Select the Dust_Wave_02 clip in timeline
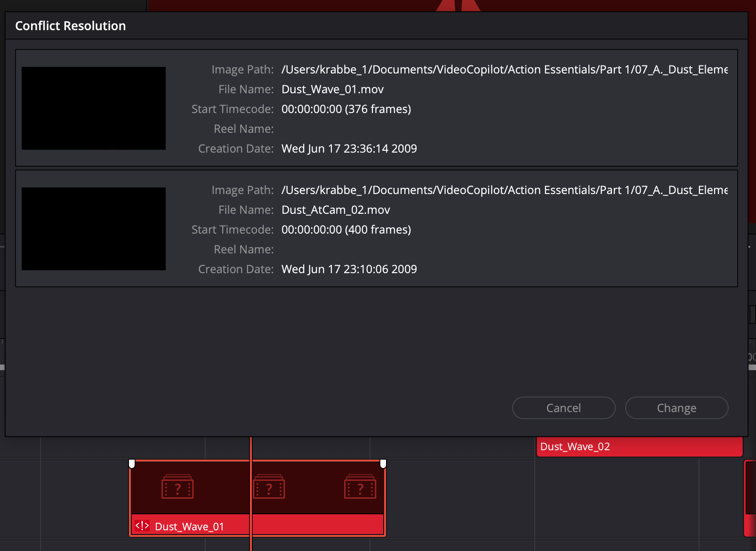The height and width of the screenshot is (551, 756). point(639,446)
